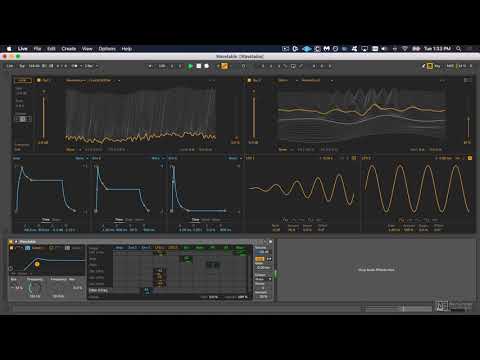
Task: Click the Filter 2 Frequency knob
Action: [x=58, y=288]
